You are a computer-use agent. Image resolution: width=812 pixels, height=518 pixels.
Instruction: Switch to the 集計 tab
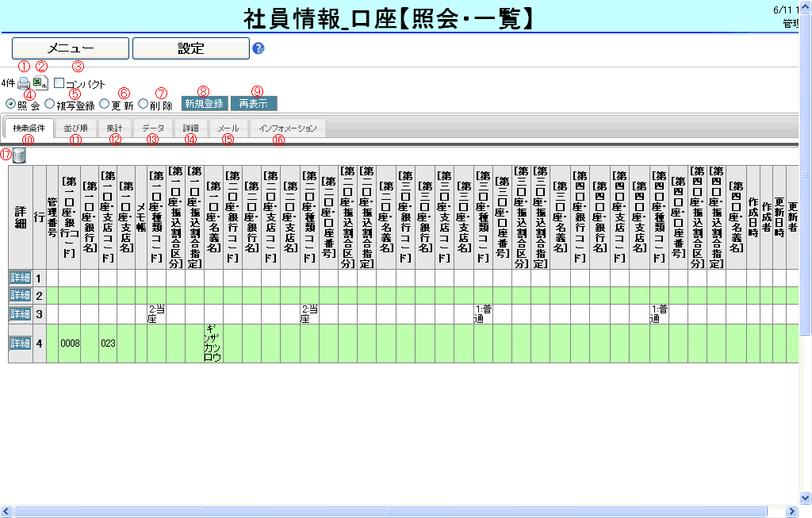tap(114, 129)
